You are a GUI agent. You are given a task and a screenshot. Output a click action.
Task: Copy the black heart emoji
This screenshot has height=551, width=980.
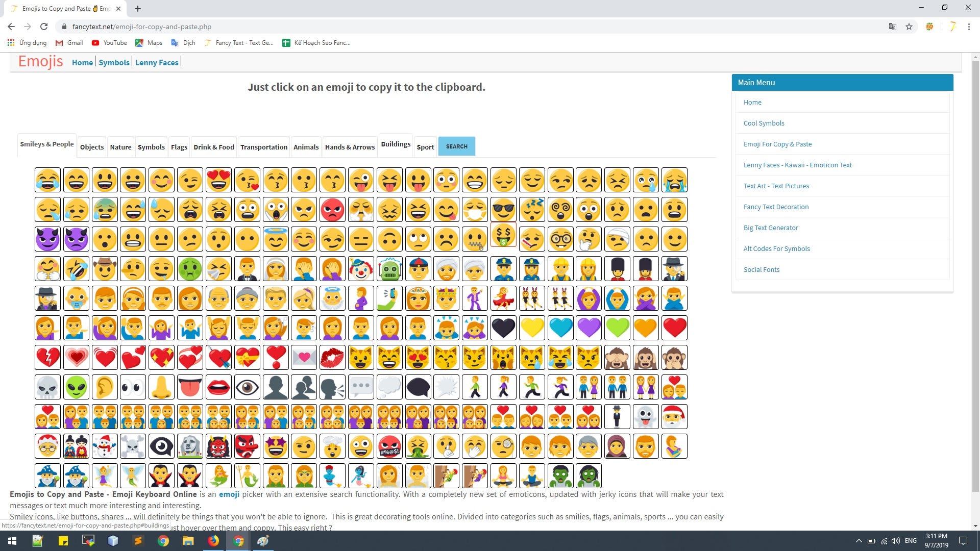click(x=503, y=328)
